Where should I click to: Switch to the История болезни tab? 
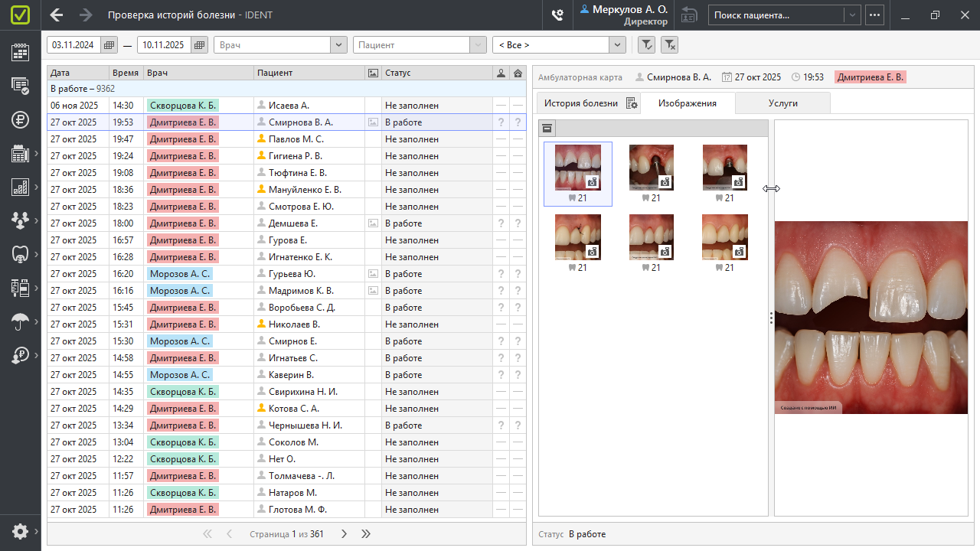[x=581, y=103]
